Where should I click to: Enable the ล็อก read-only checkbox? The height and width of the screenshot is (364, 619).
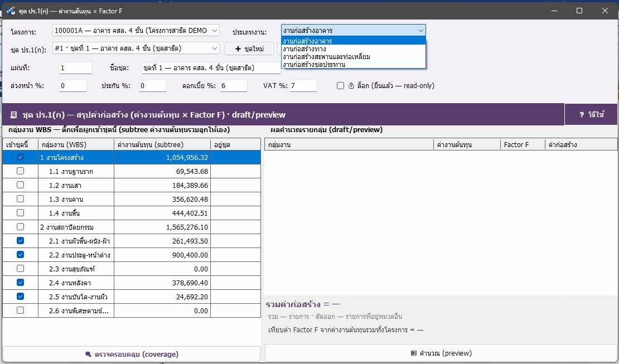(340, 86)
